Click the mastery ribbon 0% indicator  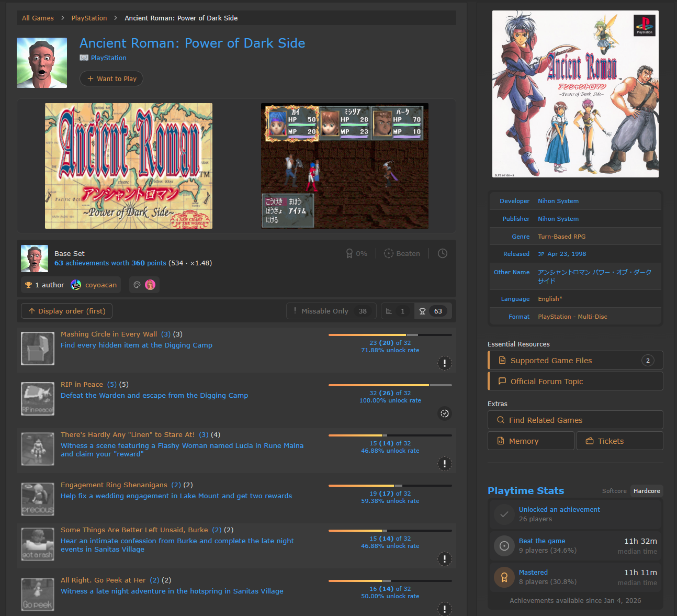tap(356, 253)
